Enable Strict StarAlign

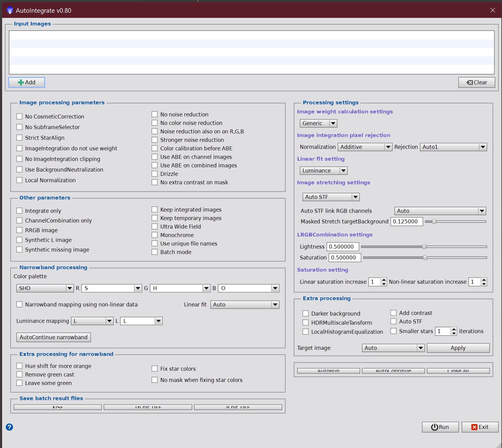click(19, 138)
